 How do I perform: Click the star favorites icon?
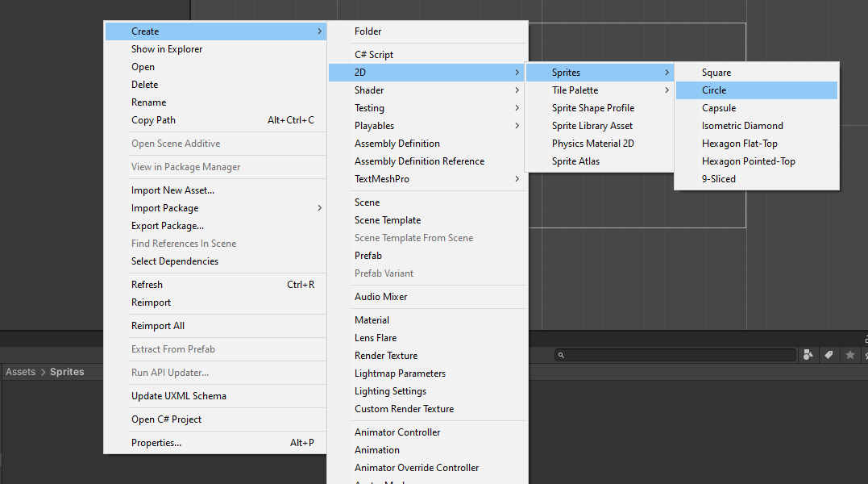(849, 355)
